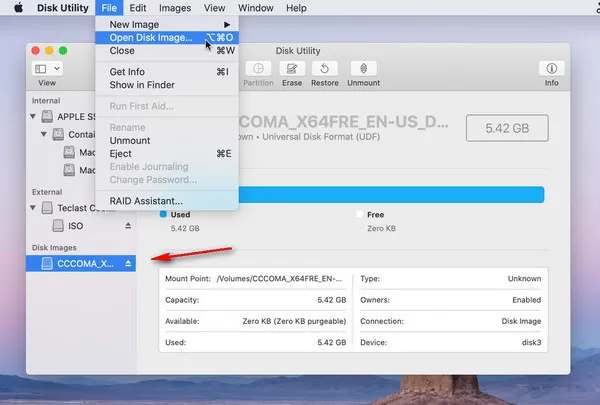Select the first Mac volume icon

[x=69, y=152]
